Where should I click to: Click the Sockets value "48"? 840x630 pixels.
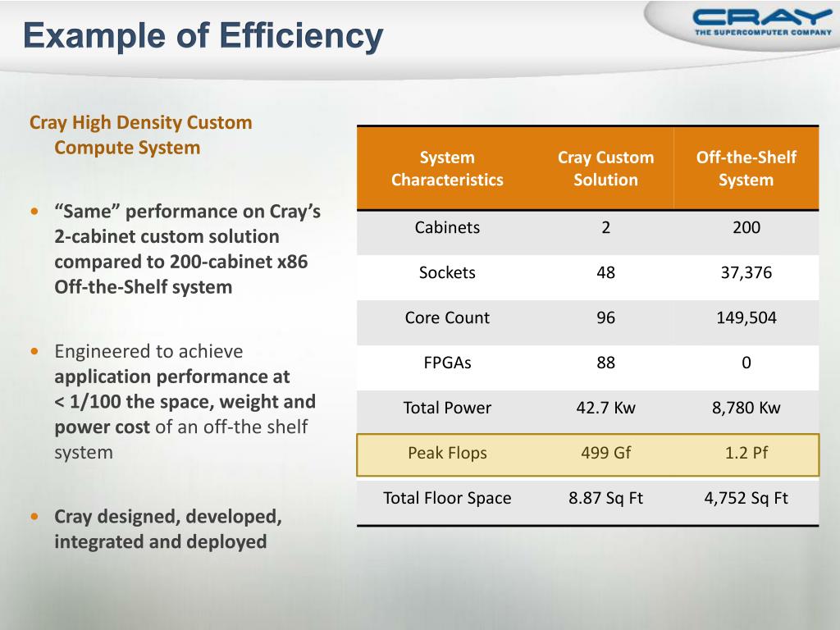[606, 272]
